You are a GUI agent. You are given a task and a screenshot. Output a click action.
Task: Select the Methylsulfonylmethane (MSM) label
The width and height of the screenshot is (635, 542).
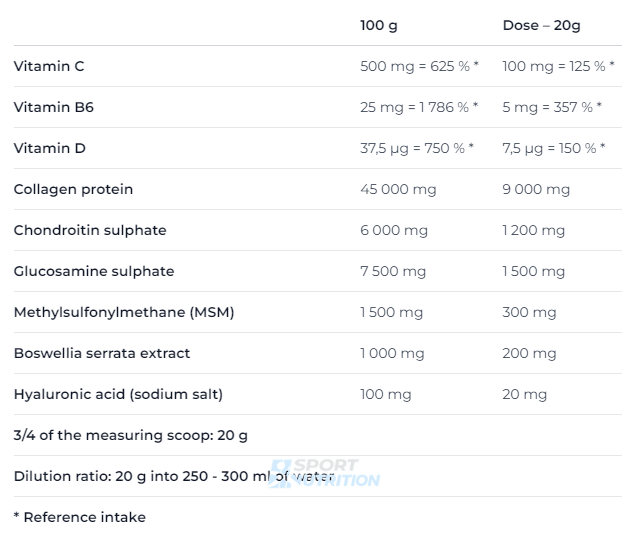click(124, 312)
